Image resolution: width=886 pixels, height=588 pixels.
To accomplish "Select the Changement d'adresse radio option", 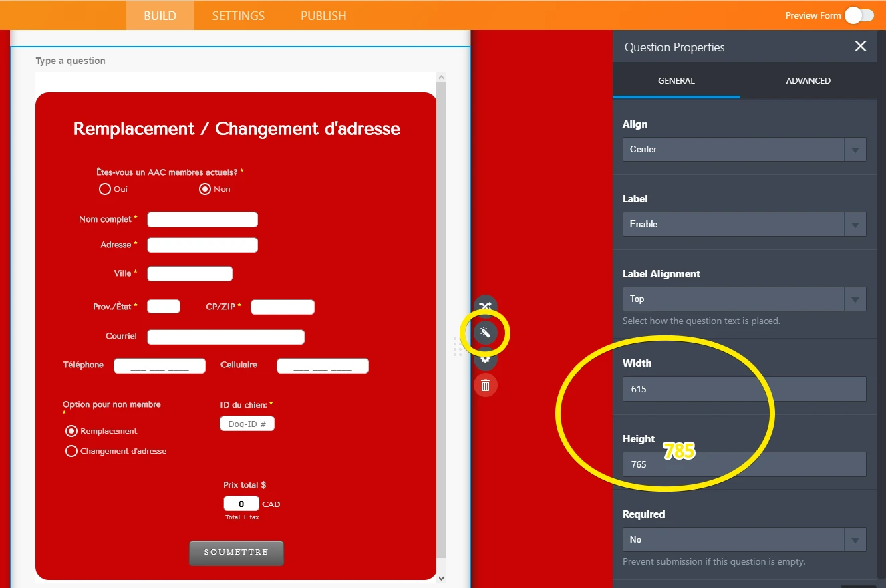I will point(71,451).
